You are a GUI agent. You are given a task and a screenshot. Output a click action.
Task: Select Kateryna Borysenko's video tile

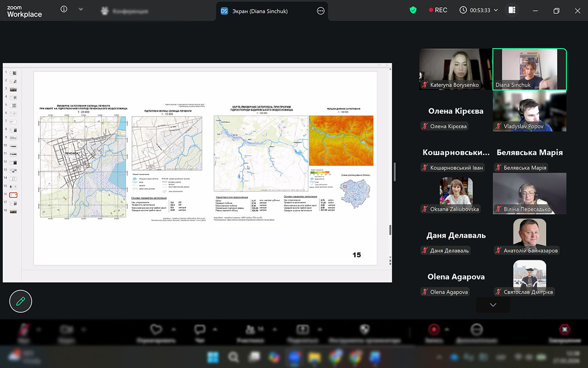coord(455,69)
